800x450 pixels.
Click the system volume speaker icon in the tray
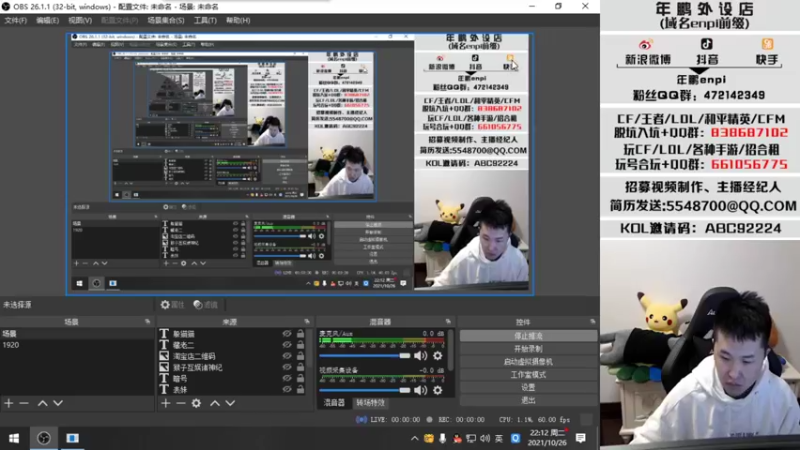[x=485, y=438]
